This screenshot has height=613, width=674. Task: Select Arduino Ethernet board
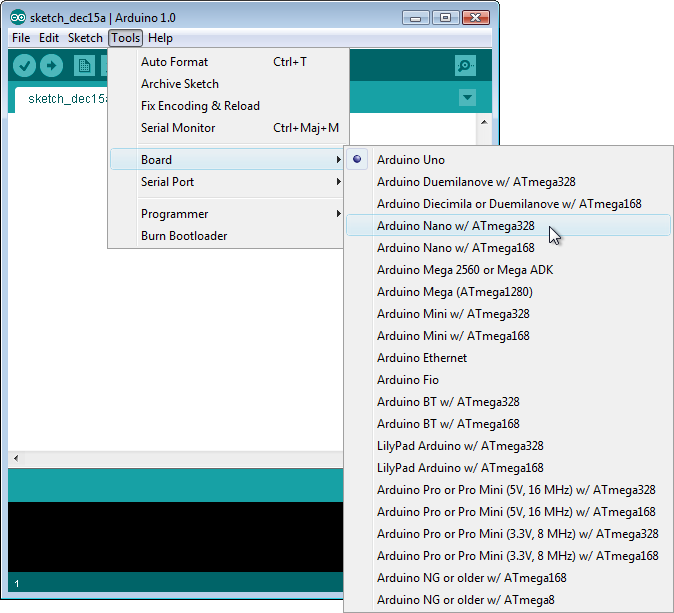coord(509,358)
